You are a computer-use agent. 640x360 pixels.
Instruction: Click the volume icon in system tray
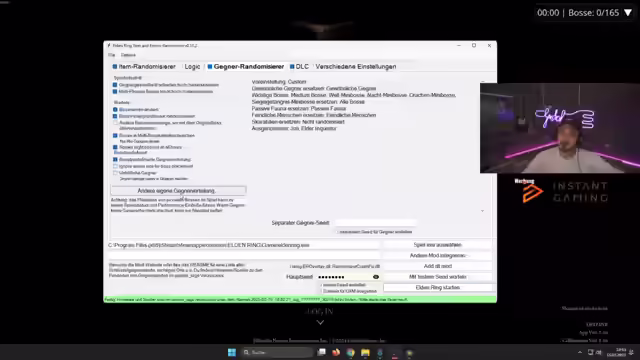point(599,352)
